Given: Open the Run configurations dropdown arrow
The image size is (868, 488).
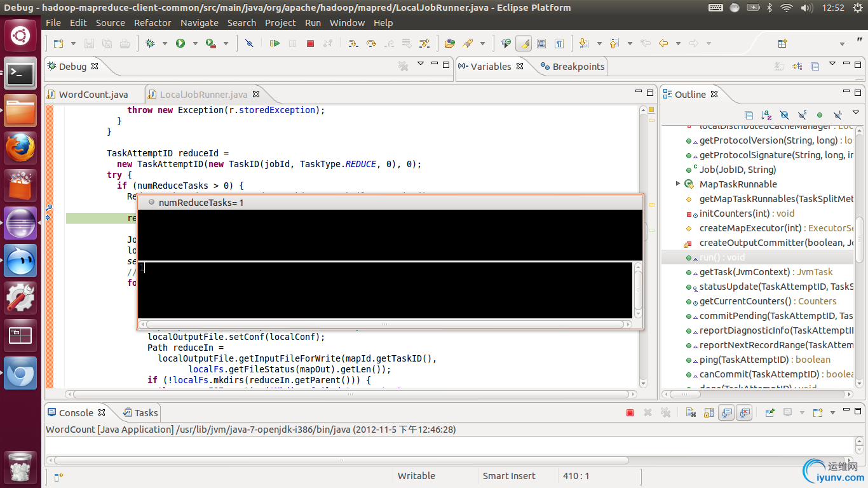Looking at the screenshot, I should (194, 43).
